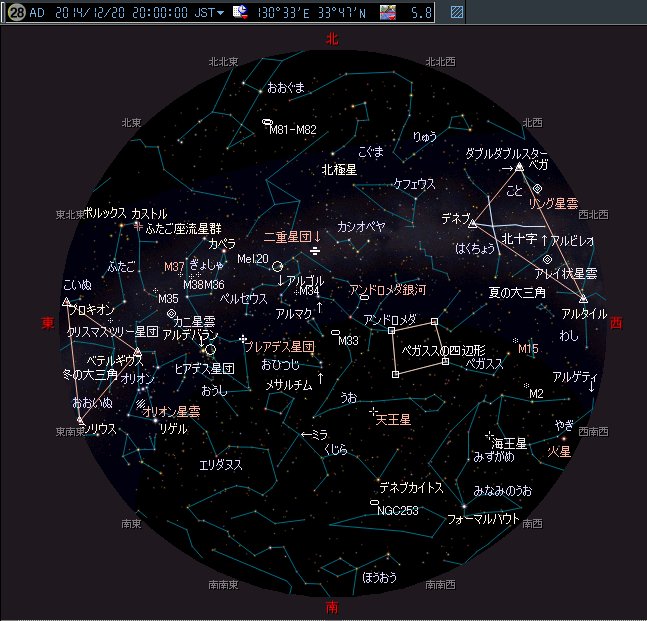Click the Ring Nebula (リング星雲) symbol

537,188
